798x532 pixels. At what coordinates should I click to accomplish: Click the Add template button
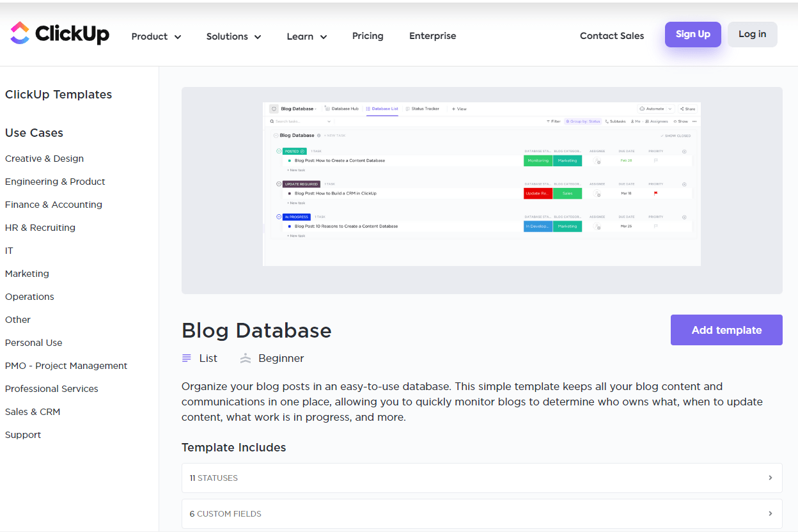[x=726, y=330]
